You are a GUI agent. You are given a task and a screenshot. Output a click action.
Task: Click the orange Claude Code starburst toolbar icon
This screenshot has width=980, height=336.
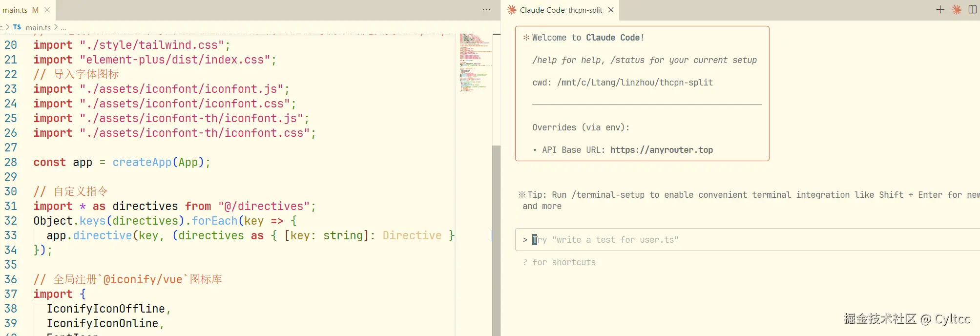click(x=957, y=10)
